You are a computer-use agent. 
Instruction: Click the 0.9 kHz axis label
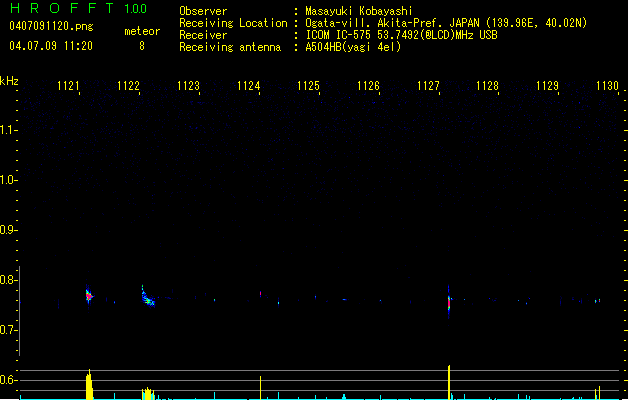point(8,230)
